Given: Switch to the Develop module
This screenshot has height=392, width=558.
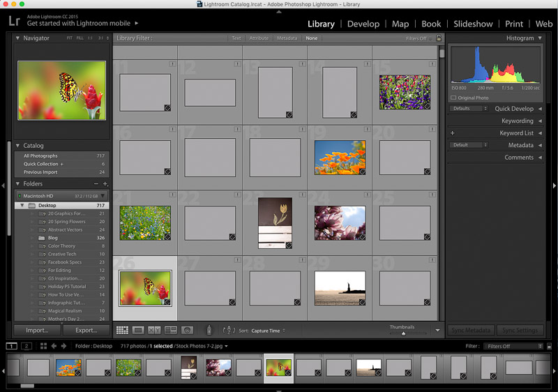Looking at the screenshot, I should (363, 24).
